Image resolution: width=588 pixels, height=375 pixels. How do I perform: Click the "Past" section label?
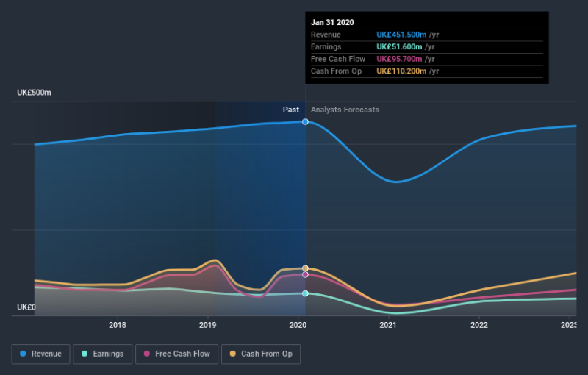pyautogui.click(x=291, y=110)
